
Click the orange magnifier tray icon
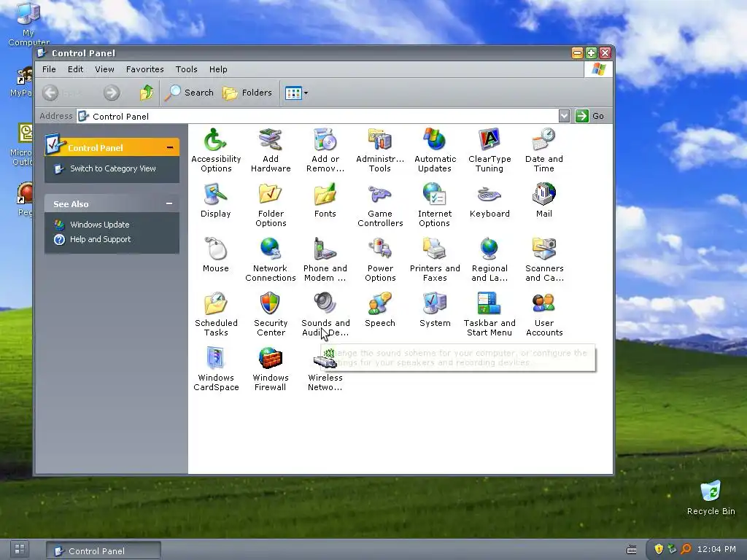686,549
